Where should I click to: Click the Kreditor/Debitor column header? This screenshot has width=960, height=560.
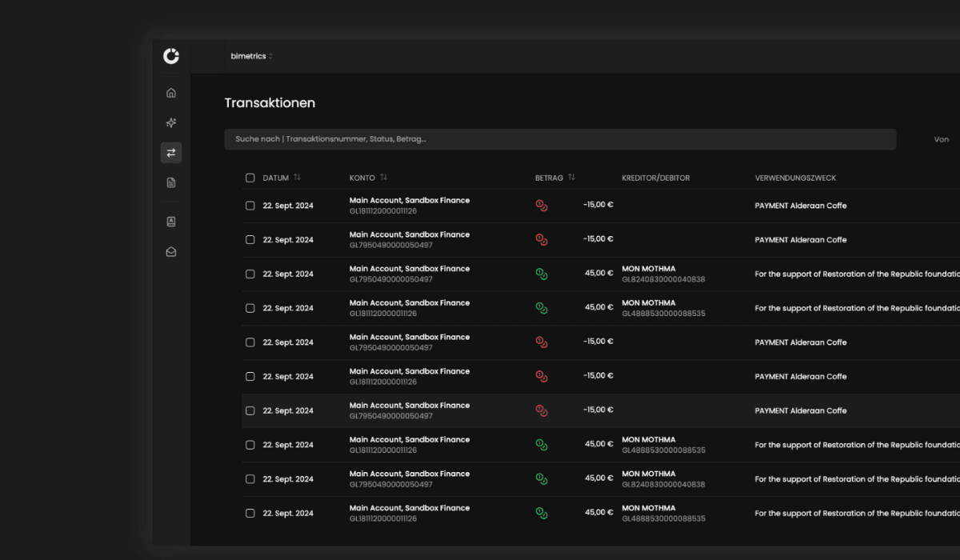655,178
